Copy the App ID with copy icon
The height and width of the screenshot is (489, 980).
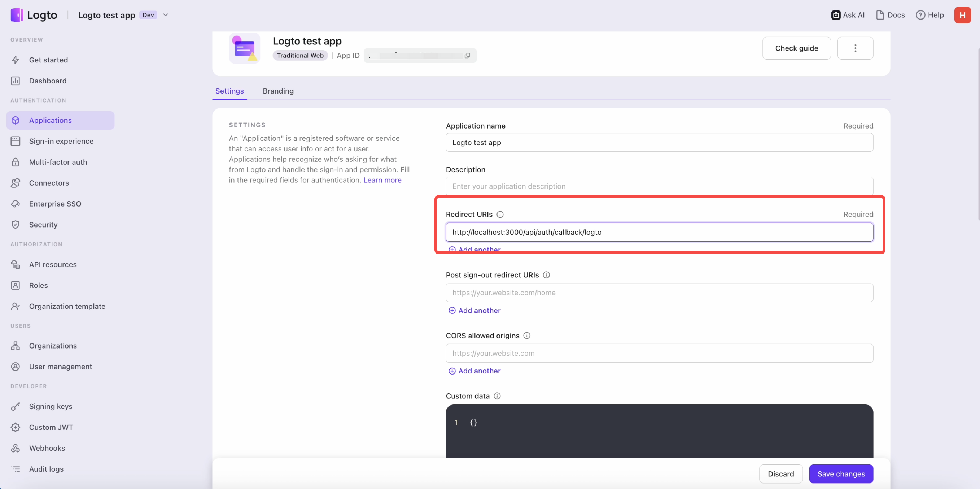468,56
